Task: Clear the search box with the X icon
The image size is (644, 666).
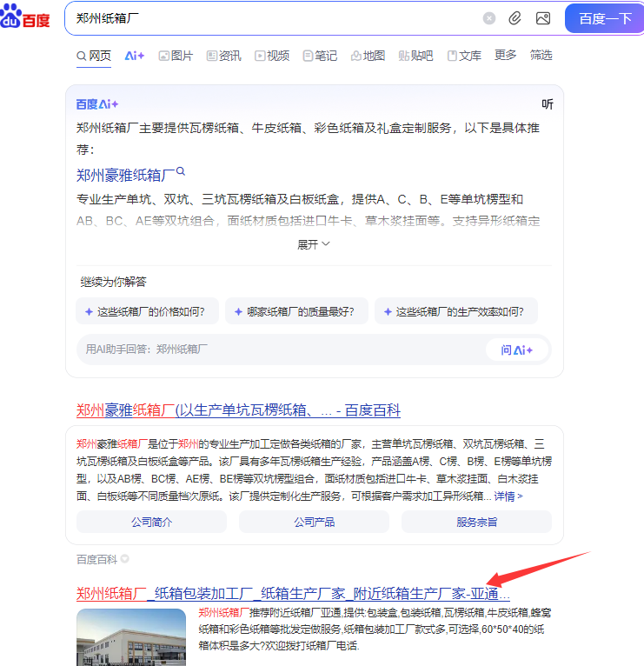Action: pyautogui.click(x=489, y=18)
